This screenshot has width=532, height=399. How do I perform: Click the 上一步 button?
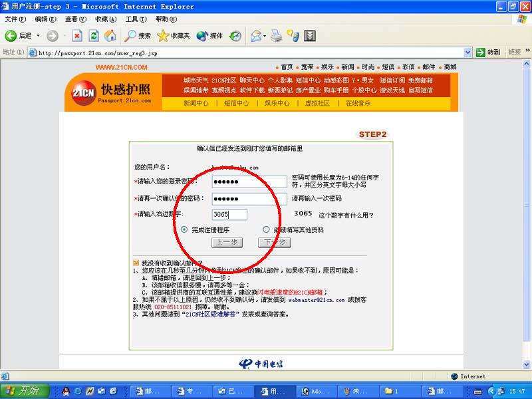click(x=227, y=242)
